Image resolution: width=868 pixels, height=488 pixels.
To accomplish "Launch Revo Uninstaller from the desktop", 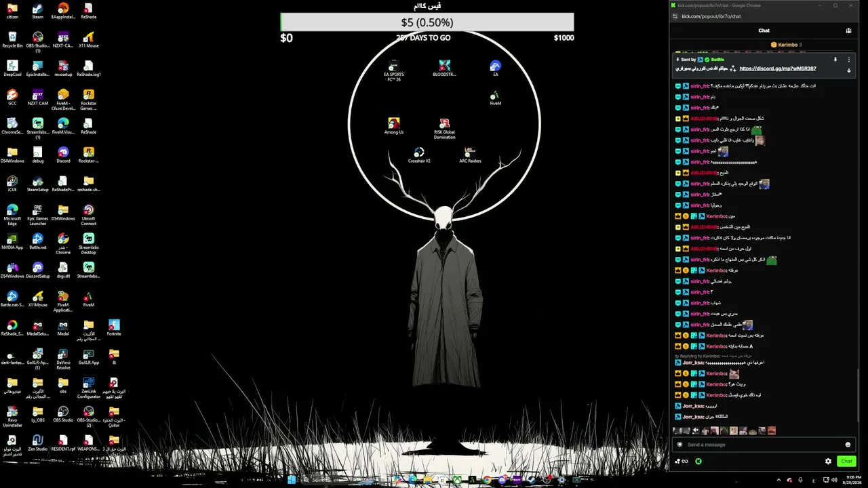I will coord(12,417).
